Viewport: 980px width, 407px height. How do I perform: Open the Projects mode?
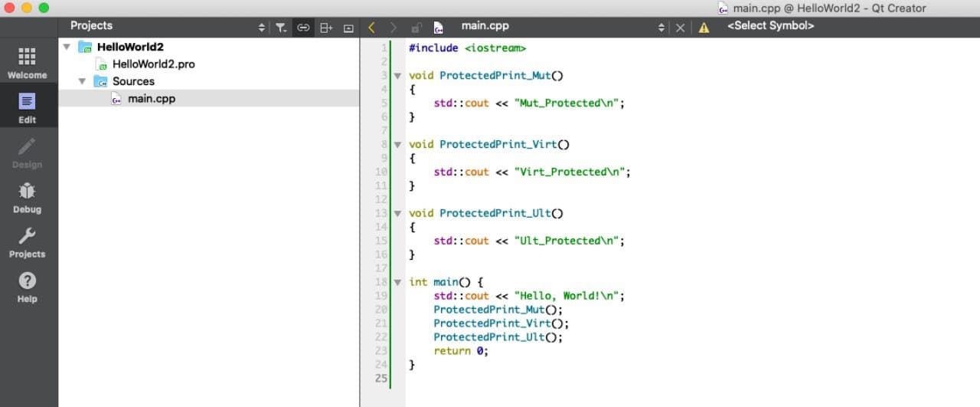click(28, 242)
